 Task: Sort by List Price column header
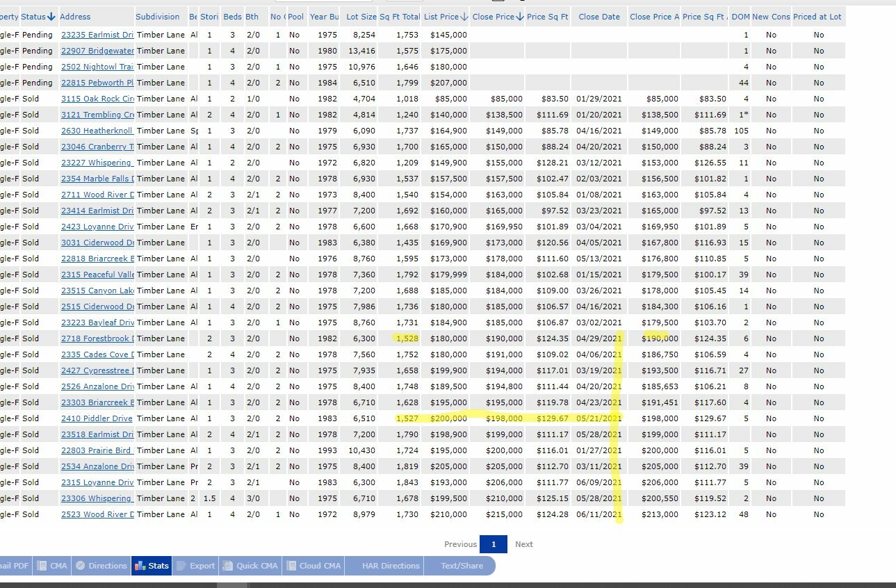coord(441,17)
